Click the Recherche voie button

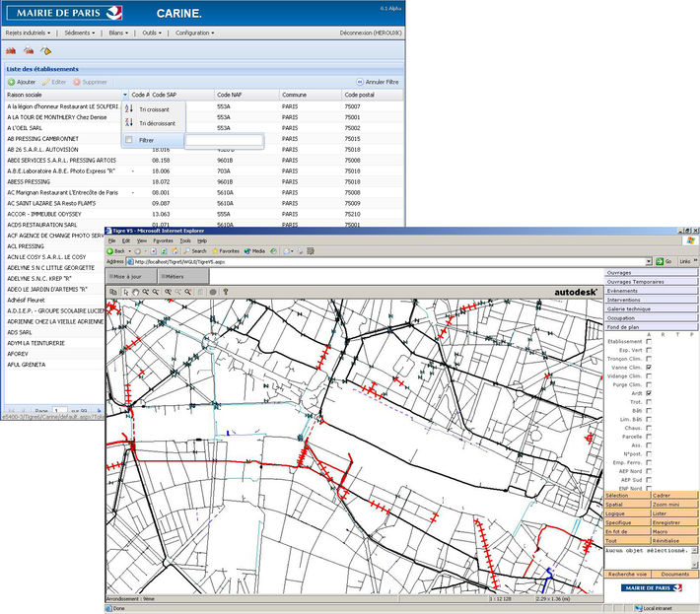(628, 575)
